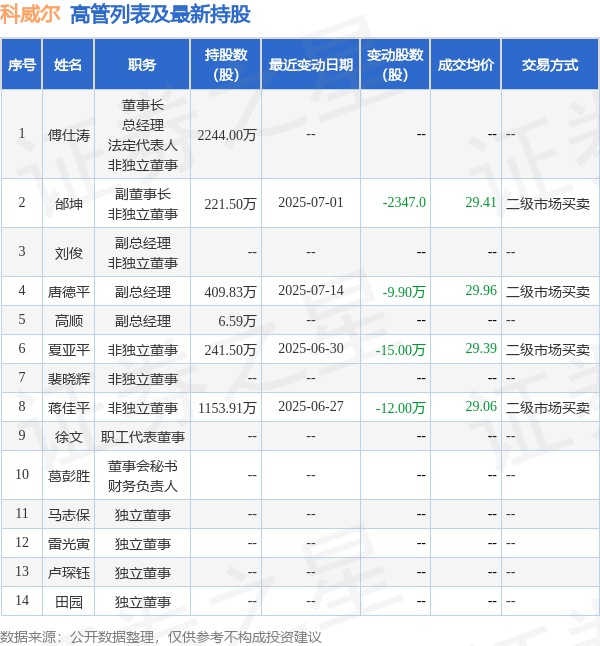Click the holding 241.50万

point(230,350)
